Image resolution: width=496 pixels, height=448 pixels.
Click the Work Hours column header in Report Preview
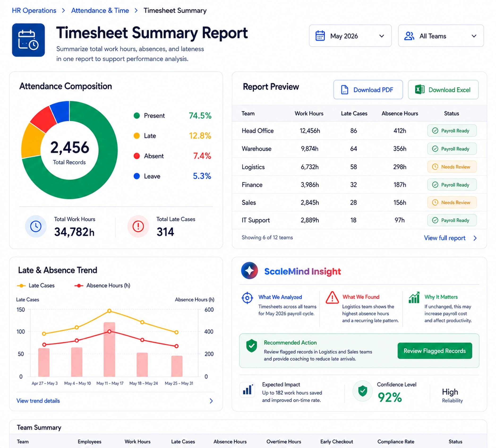(309, 113)
